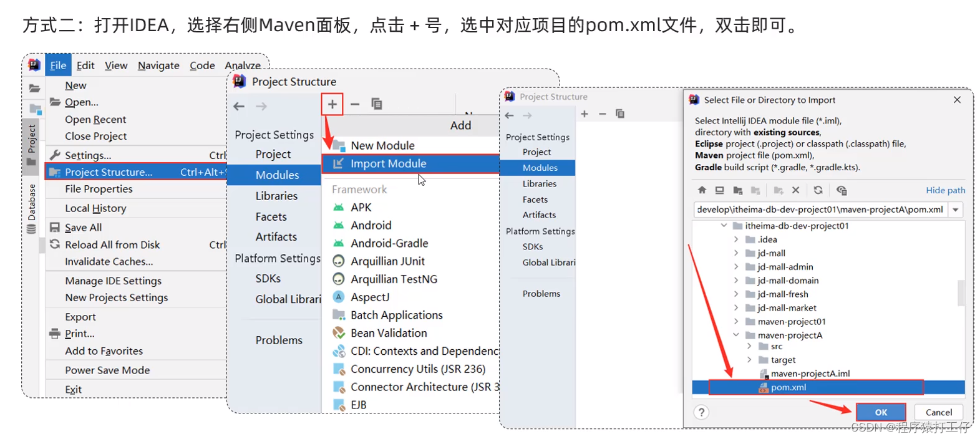The image size is (980, 439).
Task: Click the new folder icon in import dialog
Action: tap(778, 190)
